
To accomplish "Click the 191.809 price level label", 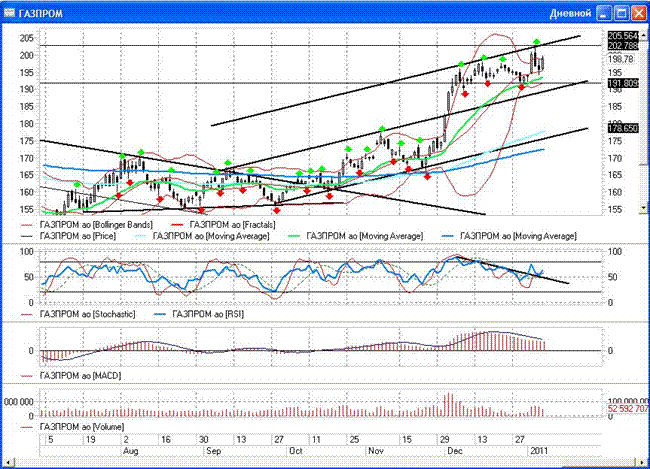I will (x=623, y=84).
